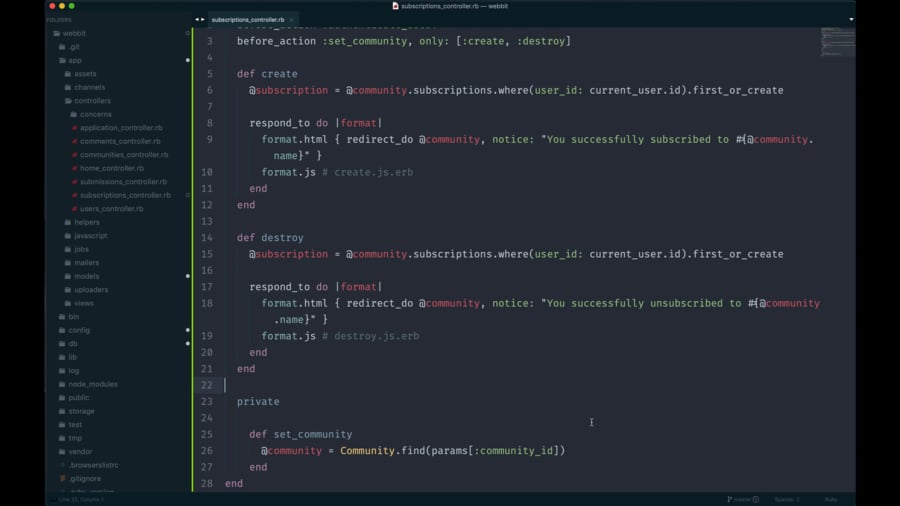The width and height of the screenshot is (900, 506).
Task: Click the git branch icon in status bar
Action: pyautogui.click(x=730, y=500)
